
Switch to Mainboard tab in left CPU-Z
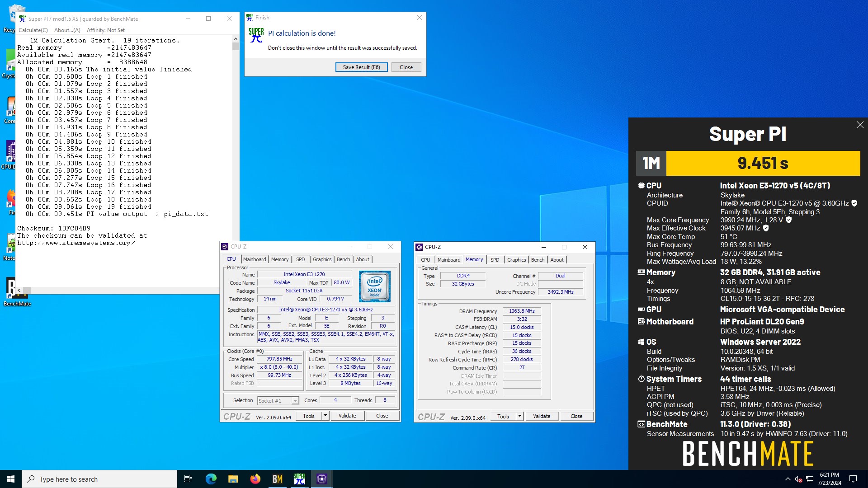pos(255,259)
